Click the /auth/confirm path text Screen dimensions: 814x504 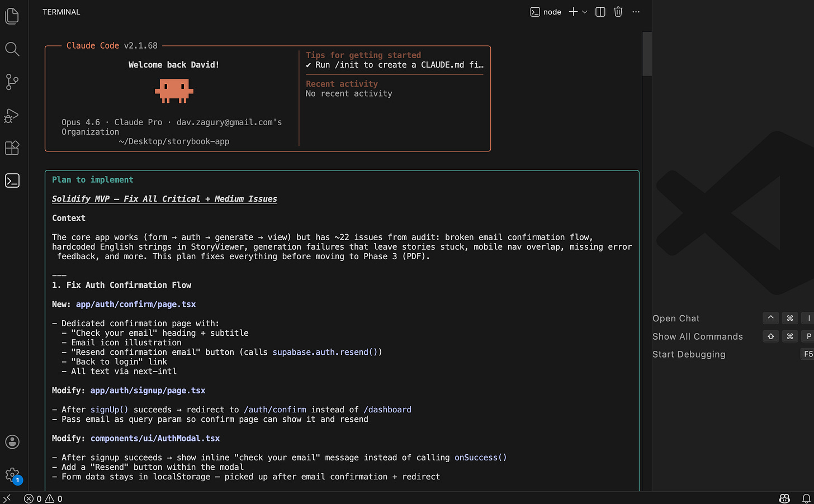coord(275,410)
